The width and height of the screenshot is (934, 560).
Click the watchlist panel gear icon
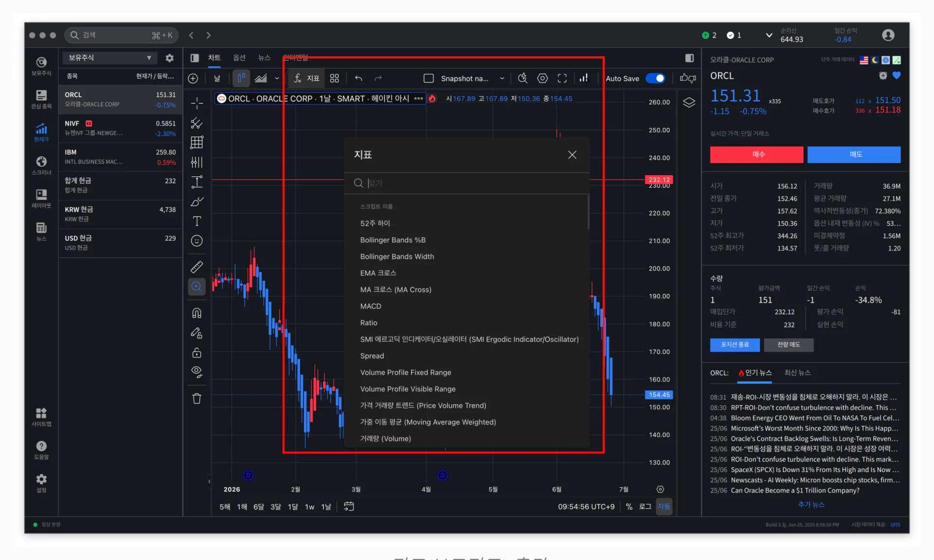pyautogui.click(x=169, y=58)
